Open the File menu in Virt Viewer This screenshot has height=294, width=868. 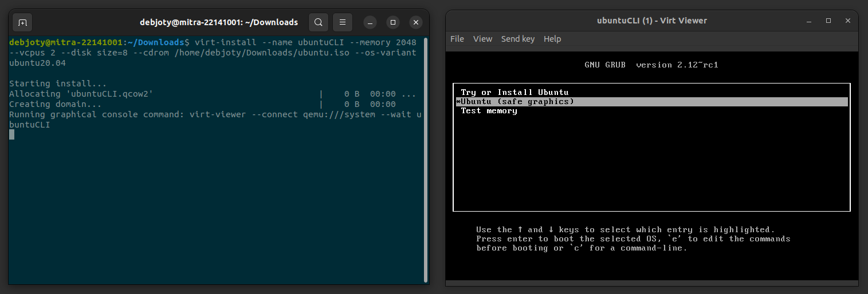[x=457, y=39]
